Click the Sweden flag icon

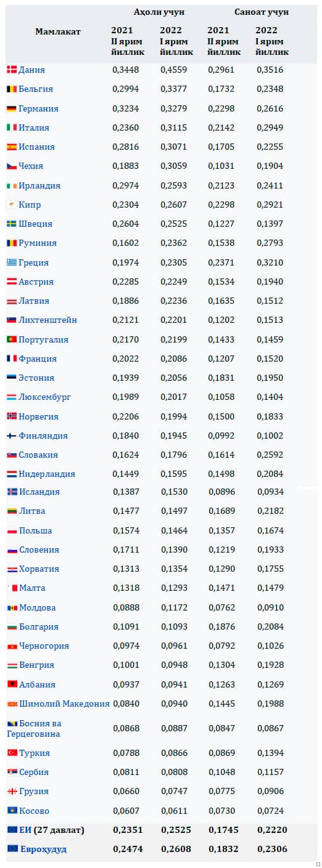coord(12,224)
